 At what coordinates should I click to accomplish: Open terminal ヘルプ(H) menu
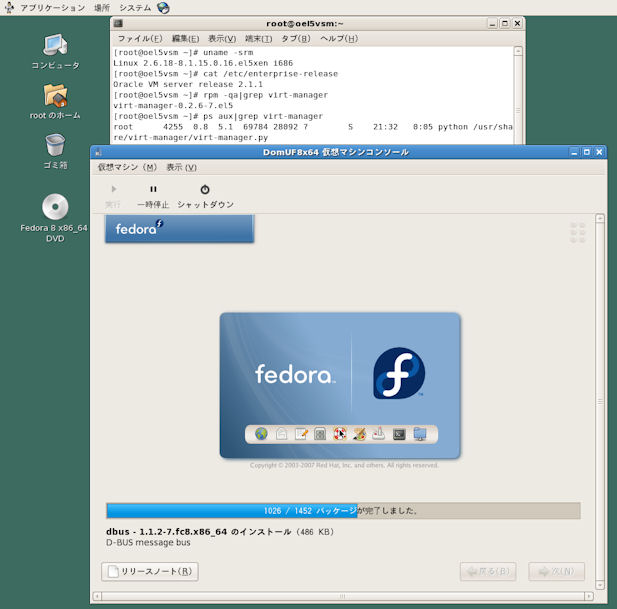(339, 39)
